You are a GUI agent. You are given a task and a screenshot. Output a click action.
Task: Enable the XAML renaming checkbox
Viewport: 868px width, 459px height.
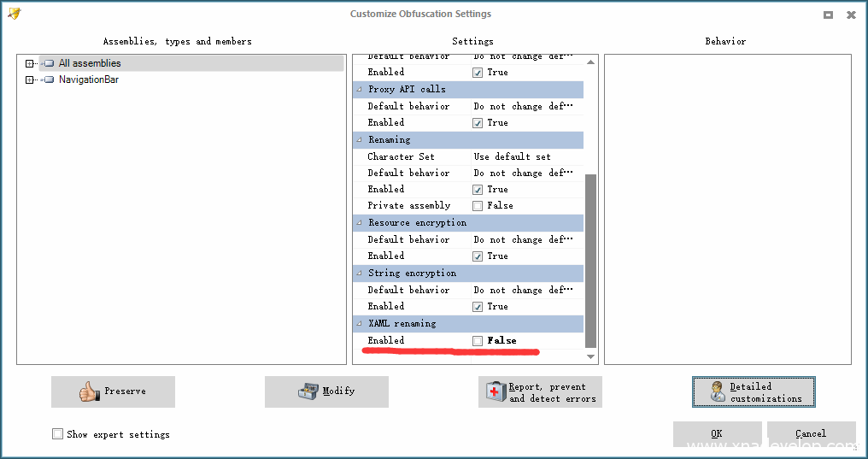[x=478, y=341]
